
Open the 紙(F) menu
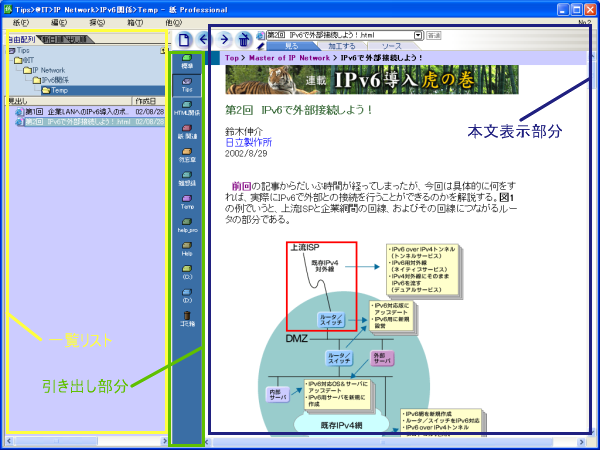tap(20, 21)
